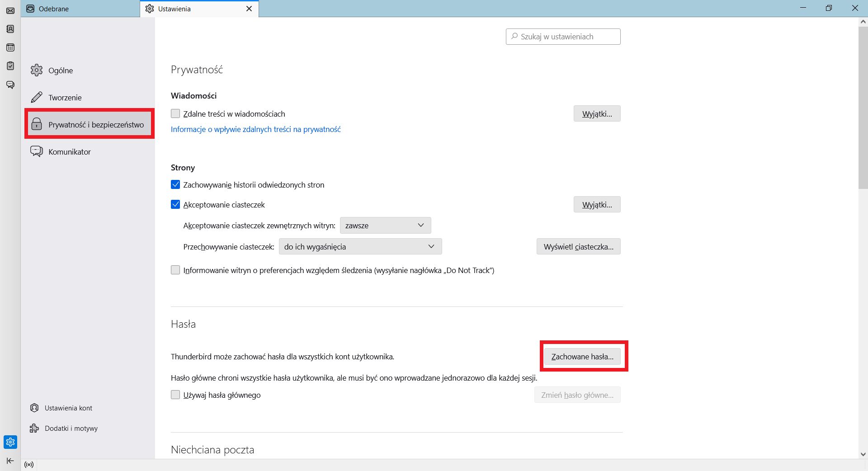
Task: Click the padlock icon beside Prywatność i bezpieczeństwo
Action: (37, 124)
